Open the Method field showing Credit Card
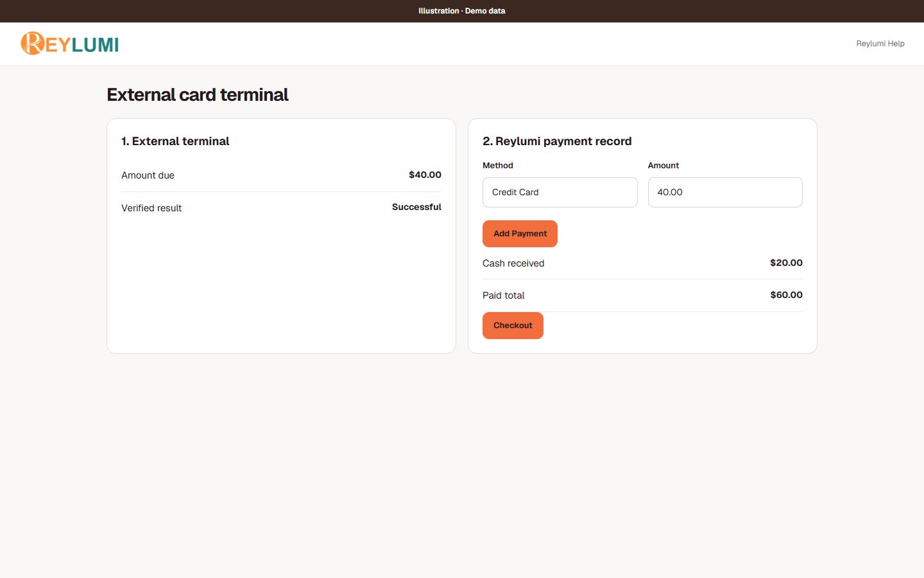The width and height of the screenshot is (924, 578). coord(560,192)
